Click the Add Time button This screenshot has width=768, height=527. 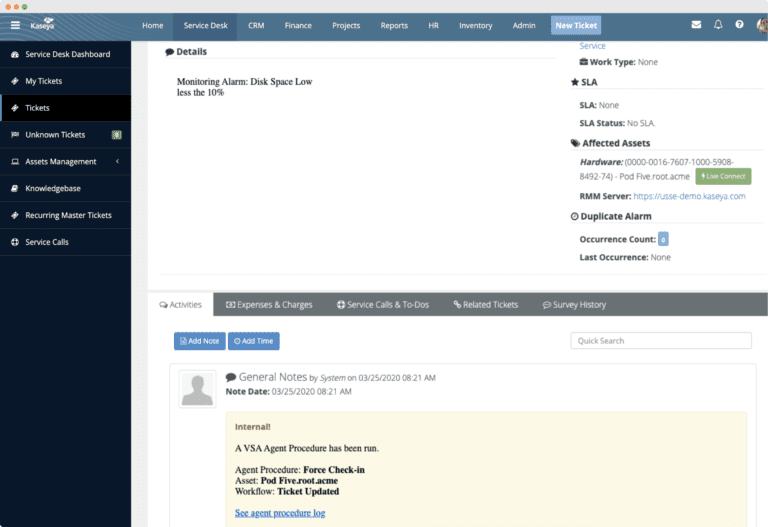[x=254, y=341]
